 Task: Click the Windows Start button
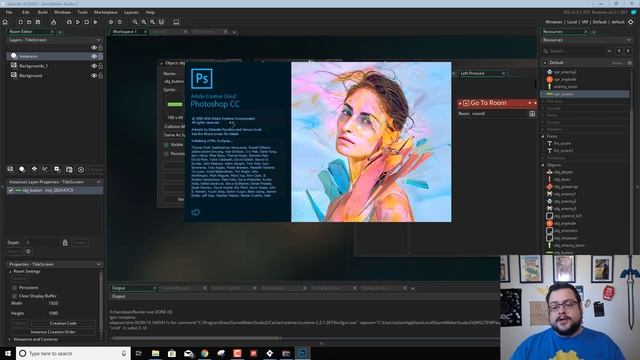pyautogui.click(x=8, y=353)
